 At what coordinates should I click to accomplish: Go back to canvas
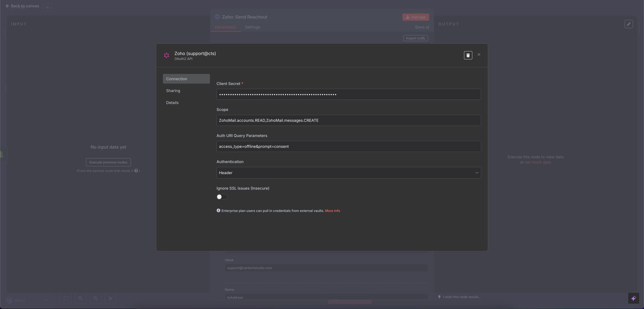[x=22, y=6]
